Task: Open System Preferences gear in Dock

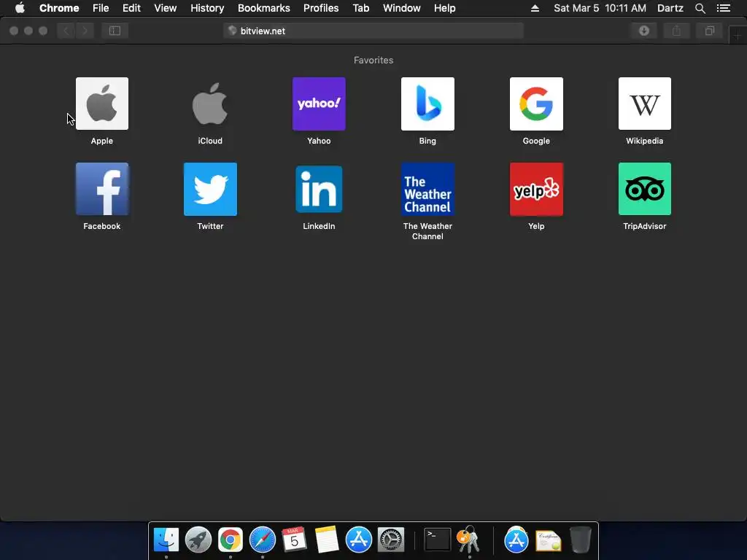Action: click(391, 540)
